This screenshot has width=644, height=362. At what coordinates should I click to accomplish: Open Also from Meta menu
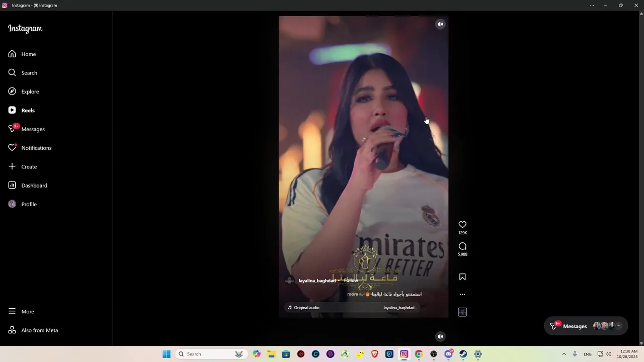[33, 330]
